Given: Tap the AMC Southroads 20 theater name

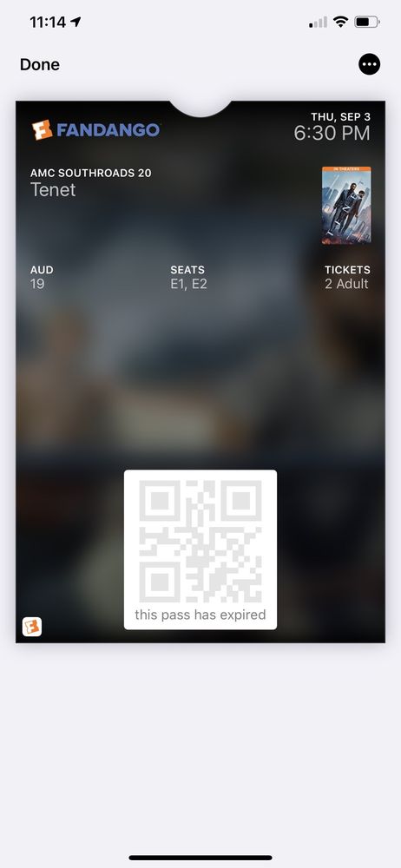Looking at the screenshot, I should [x=91, y=173].
